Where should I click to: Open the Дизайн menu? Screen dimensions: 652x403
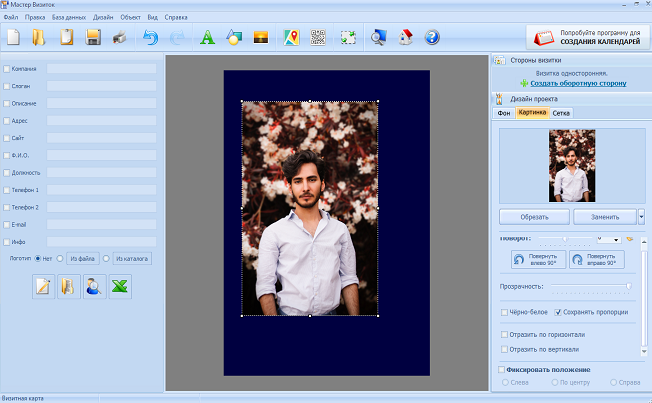click(x=103, y=17)
